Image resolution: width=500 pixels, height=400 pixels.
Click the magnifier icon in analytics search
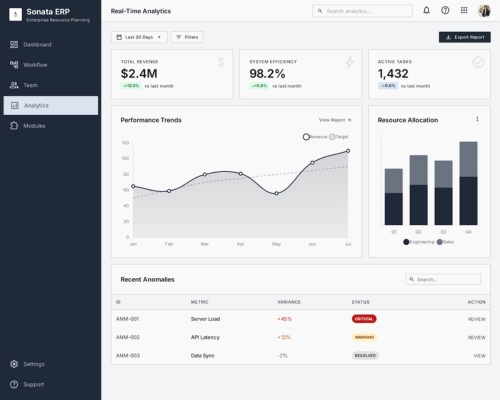click(x=320, y=11)
